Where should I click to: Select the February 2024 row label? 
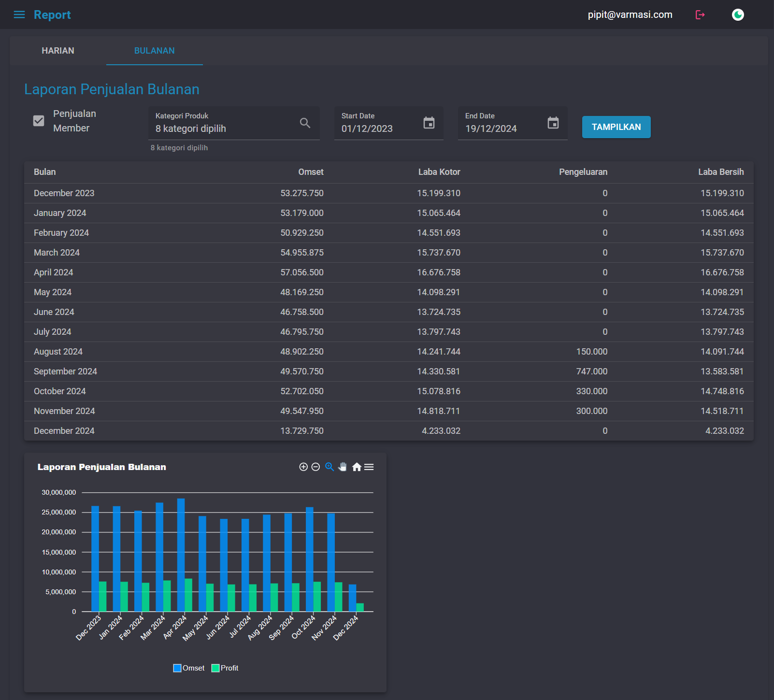[x=61, y=233]
